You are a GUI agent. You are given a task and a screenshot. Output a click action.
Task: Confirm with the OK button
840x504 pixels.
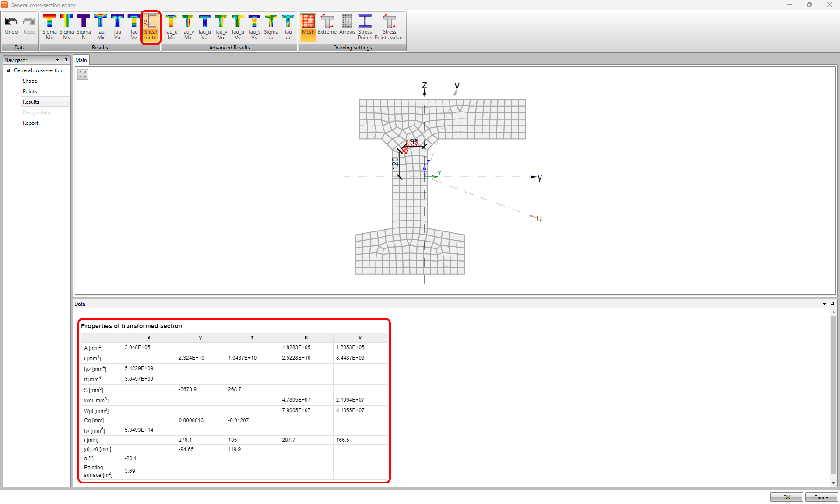coord(786,497)
